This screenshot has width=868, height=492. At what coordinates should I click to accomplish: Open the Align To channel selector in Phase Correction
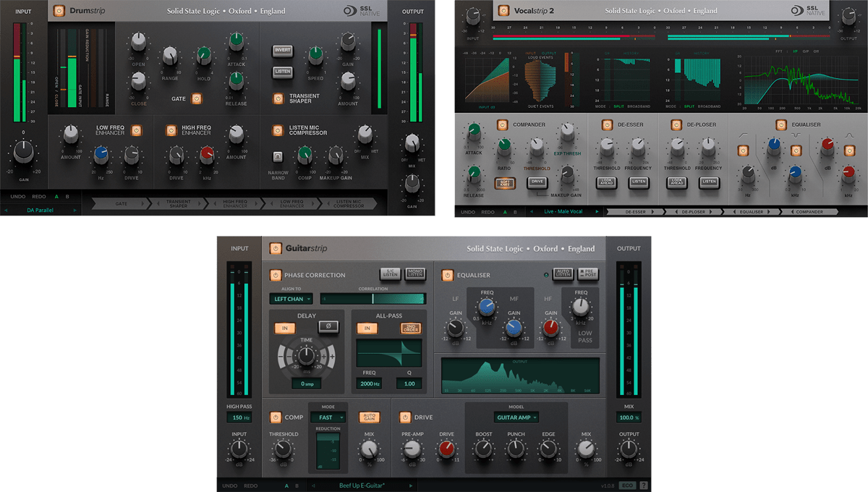click(x=290, y=299)
